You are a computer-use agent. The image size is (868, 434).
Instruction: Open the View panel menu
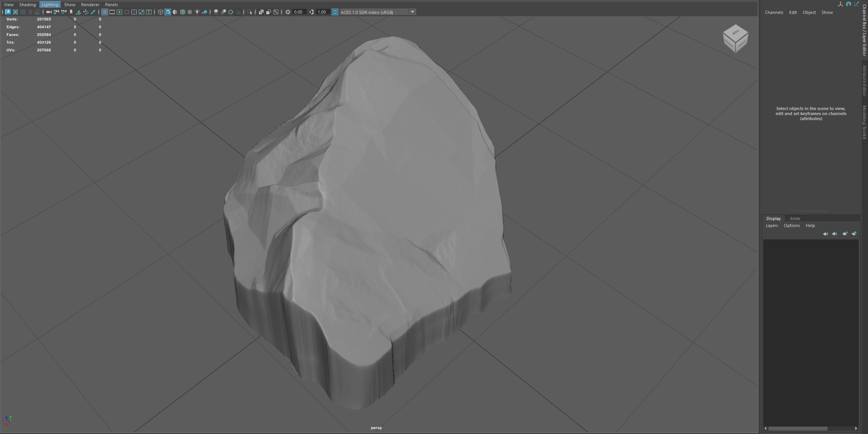(9, 5)
